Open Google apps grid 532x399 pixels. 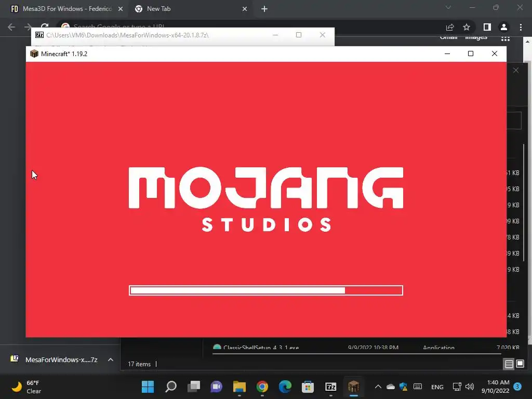(506, 38)
